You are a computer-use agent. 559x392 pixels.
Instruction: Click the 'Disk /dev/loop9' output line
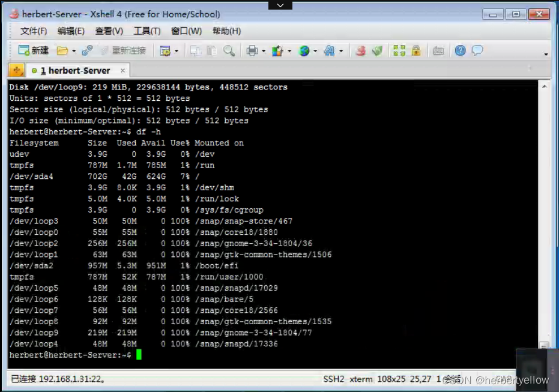148,87
